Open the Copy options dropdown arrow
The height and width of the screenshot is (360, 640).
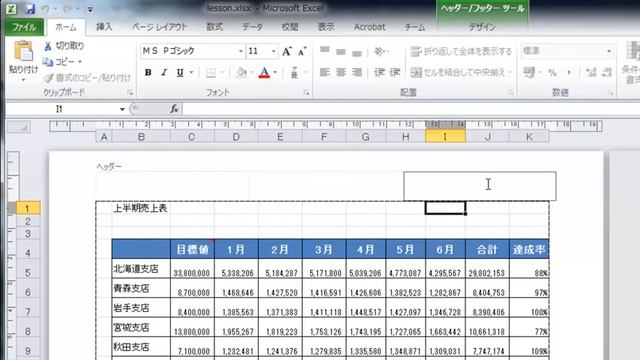tap(80, 62)
